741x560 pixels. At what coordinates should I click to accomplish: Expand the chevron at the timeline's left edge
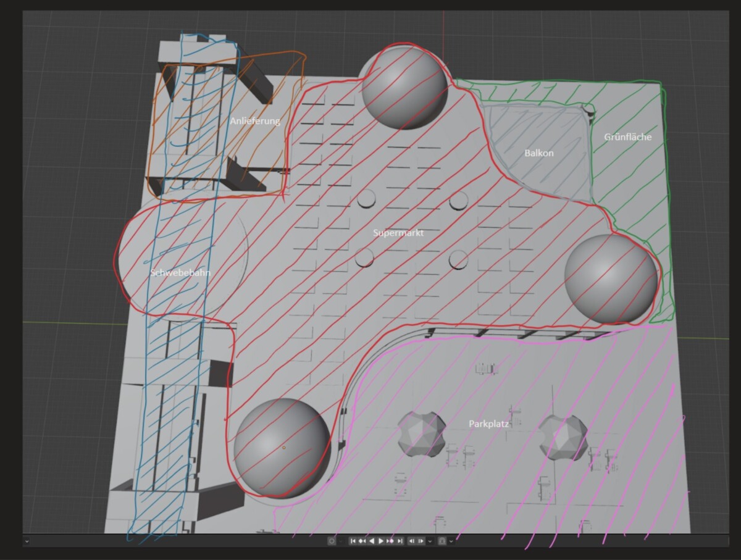point(27,541)
